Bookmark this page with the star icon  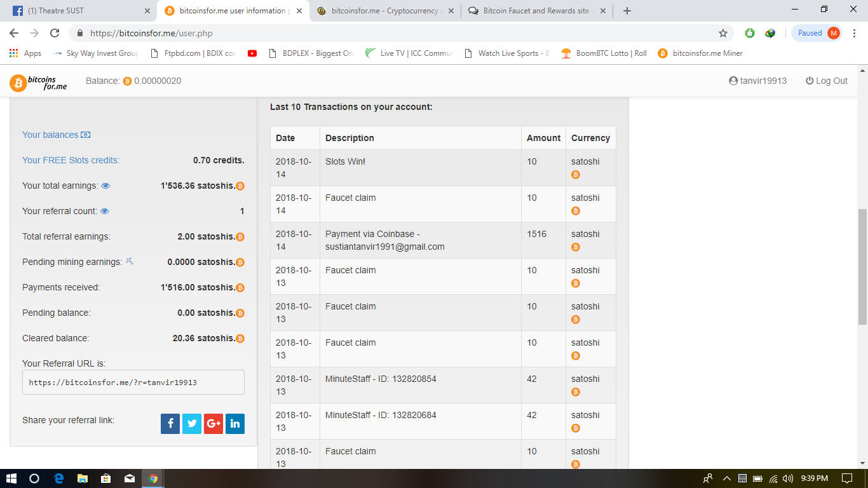[722, 33]
